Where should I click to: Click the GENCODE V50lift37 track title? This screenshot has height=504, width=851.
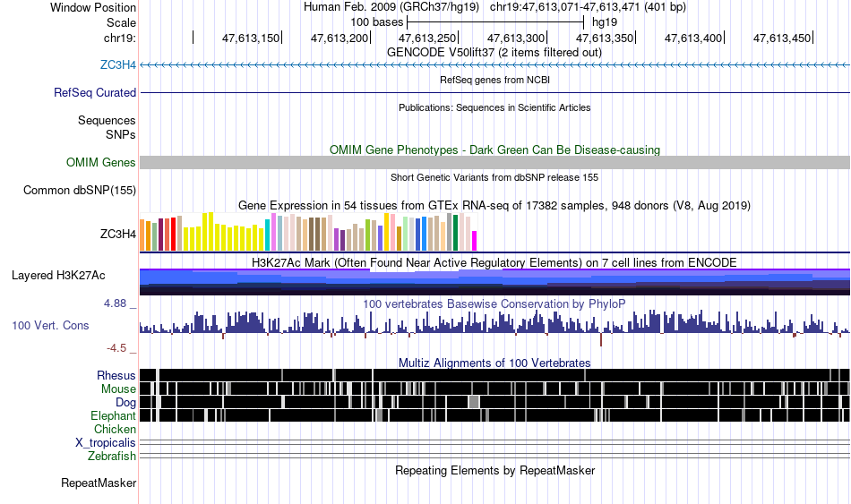494,53
